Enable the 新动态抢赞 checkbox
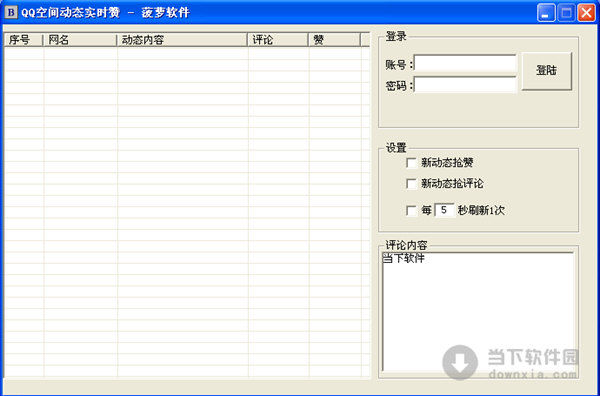The image size is (600, 396). [x=411, y=163]
